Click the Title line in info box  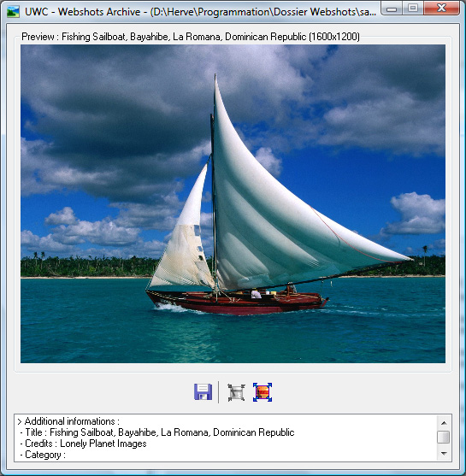pyautogui.click(x=157, y=432)
